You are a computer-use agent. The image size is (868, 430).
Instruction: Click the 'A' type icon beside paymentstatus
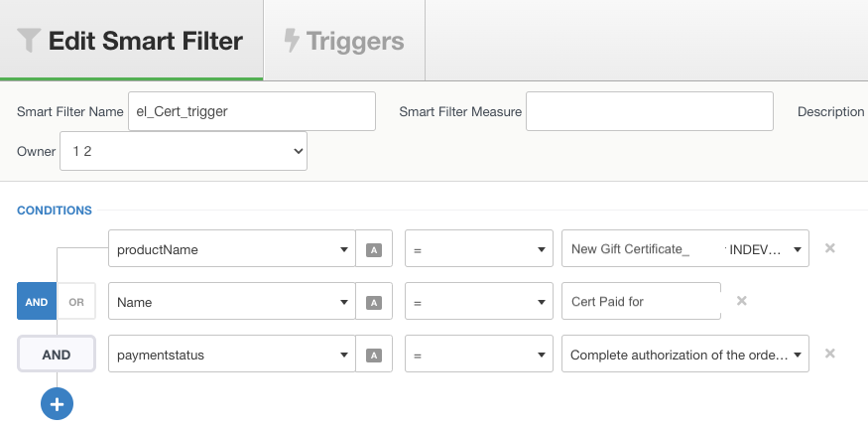click(374, 356)
